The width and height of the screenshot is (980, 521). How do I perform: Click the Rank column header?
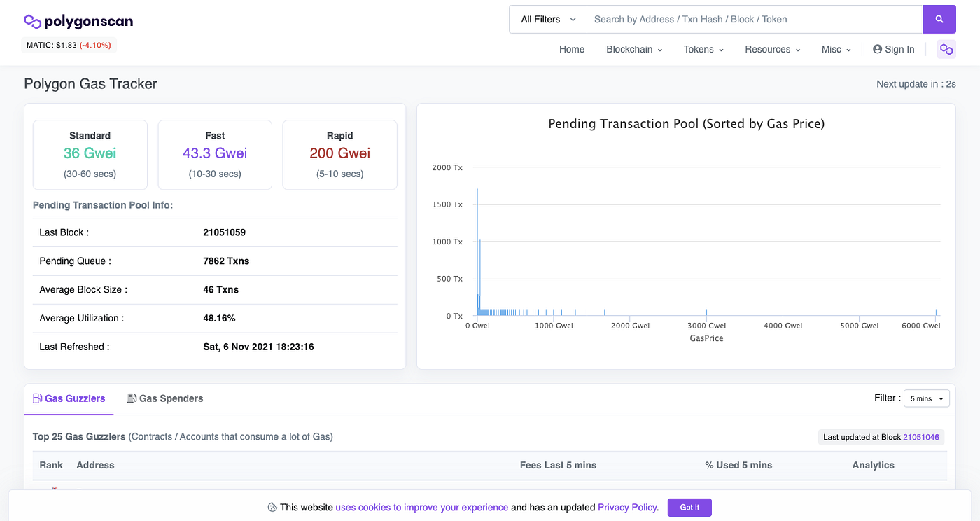tap(51, 465)
